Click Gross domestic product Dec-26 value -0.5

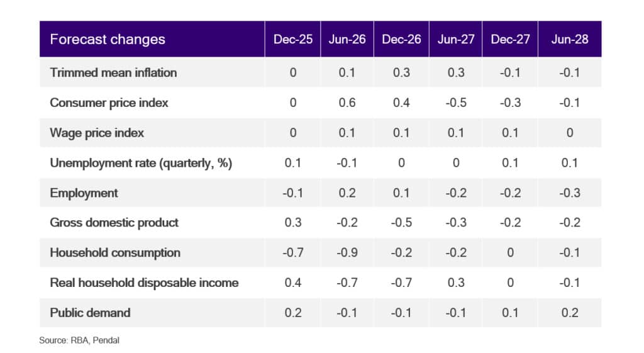pyautogui.click(x=401, y=223)
